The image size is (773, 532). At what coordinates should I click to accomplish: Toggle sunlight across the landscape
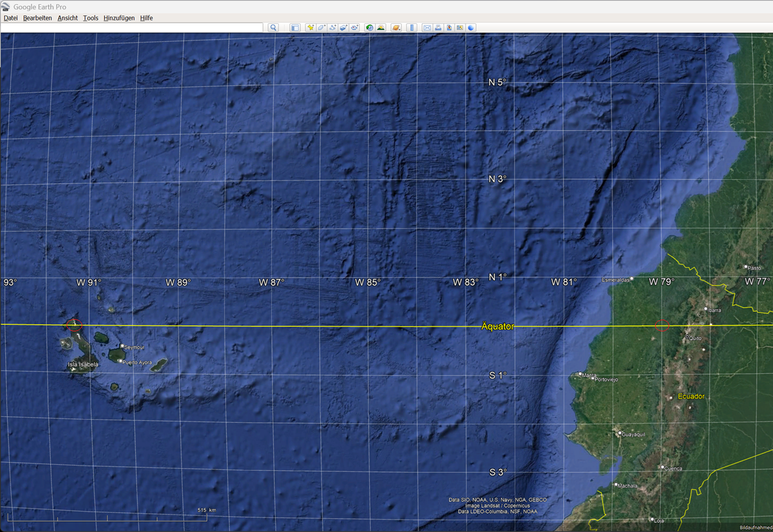[x=381, y=28]
